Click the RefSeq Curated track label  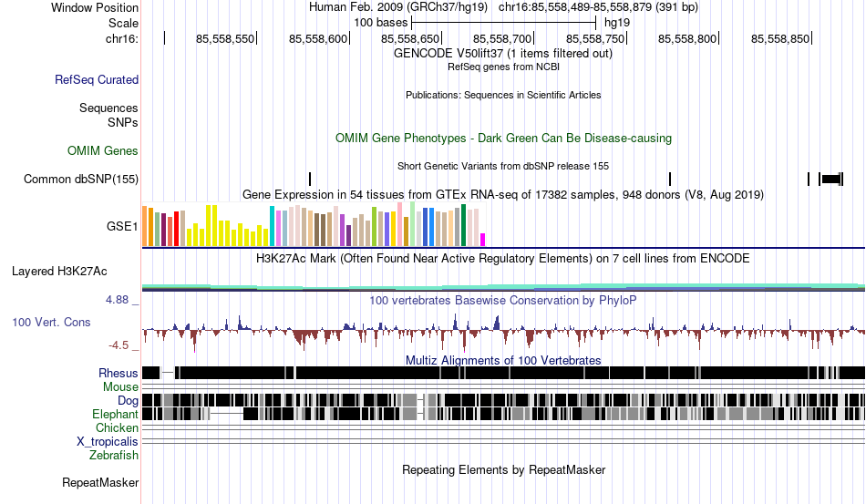(96, 79)
